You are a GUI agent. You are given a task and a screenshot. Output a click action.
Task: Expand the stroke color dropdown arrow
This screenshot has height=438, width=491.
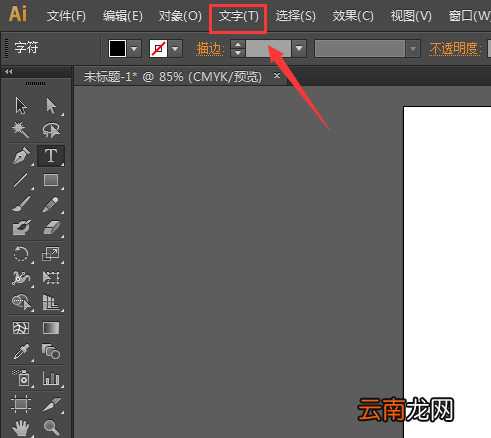pyautogui.click(x=175, y=49)
